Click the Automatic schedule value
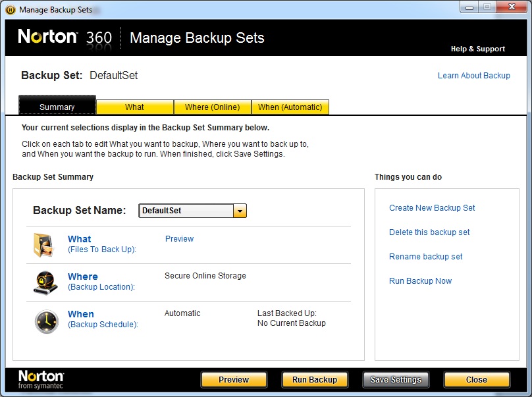This screenshot has width=532, height=397. [x=182, y=313]
